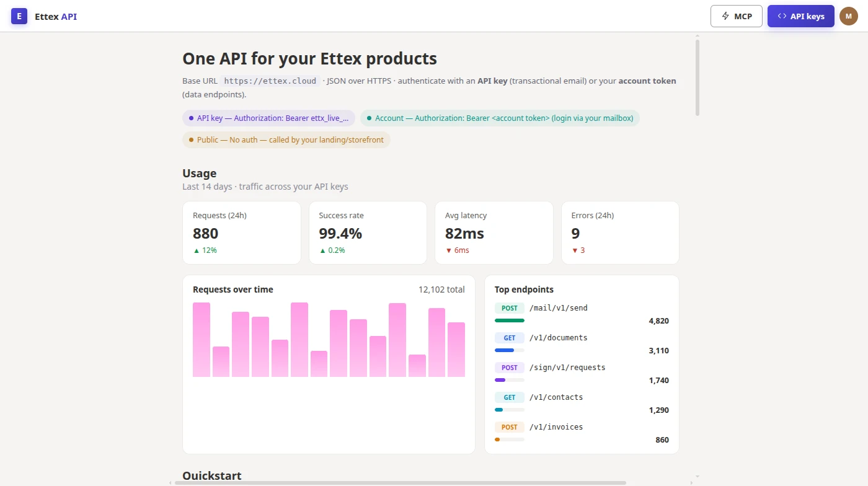Click the /v1/contacts endpoint

click(556, 397)
